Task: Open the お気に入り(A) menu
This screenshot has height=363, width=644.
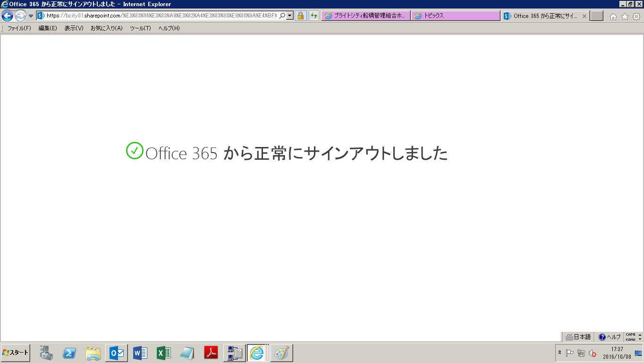Action: pos(106,28)
